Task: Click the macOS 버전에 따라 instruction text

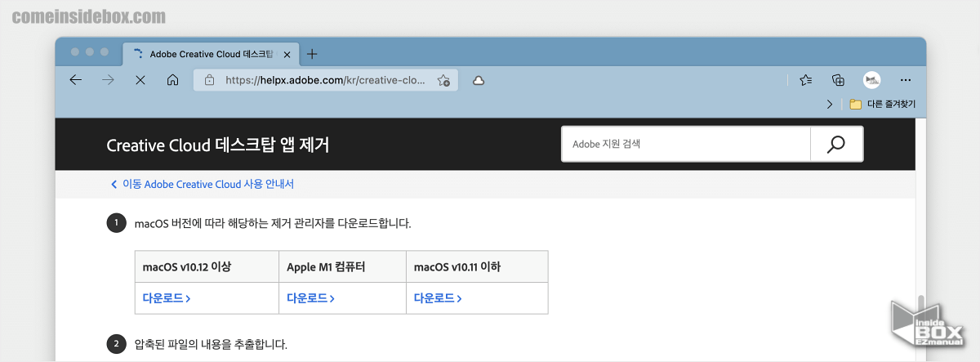Action: coord(273,223)
